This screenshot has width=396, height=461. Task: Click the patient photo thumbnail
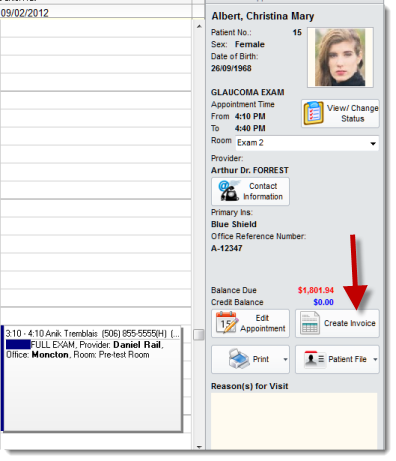click(340, 57)
